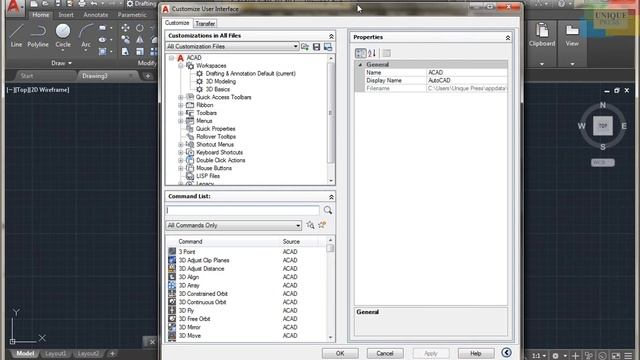640x360 pixels.
Task: Expand the Keyboard Shortcuts tree node
Action: (180, 152)
